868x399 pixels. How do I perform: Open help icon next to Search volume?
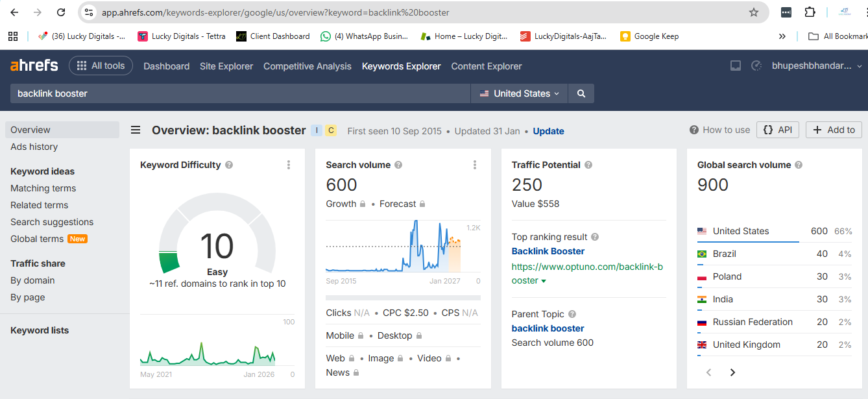(398, 165)
